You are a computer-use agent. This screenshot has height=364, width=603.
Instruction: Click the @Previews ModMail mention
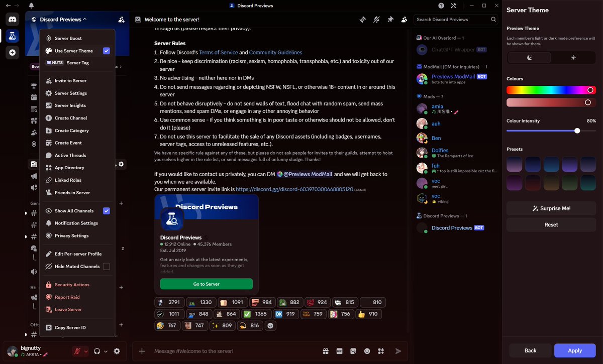coord(305,174)
